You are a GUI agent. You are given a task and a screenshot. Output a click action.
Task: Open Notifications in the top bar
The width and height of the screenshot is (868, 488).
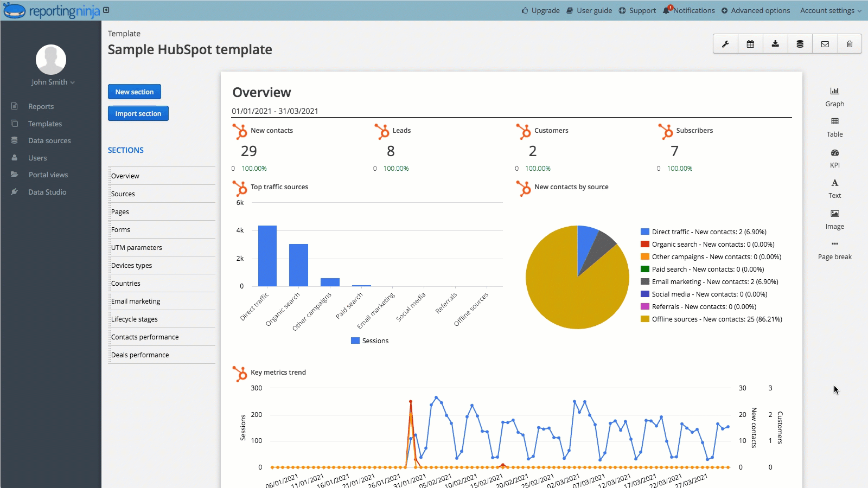(x=688, y=10)
